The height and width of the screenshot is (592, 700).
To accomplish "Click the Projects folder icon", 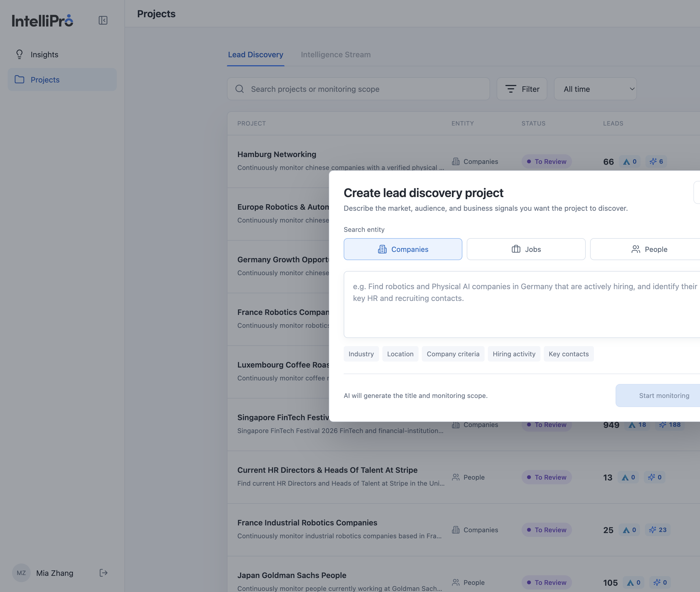I will [x=19, y=79].
